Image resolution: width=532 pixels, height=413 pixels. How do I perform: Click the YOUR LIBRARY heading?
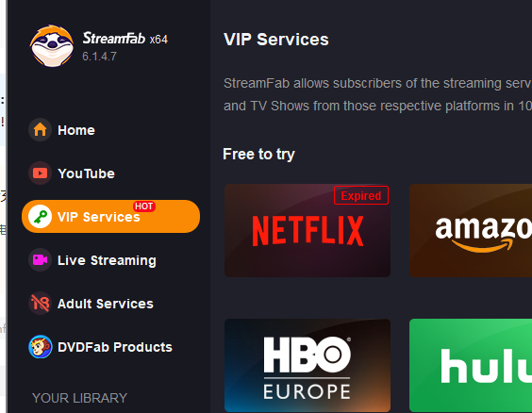80,398
